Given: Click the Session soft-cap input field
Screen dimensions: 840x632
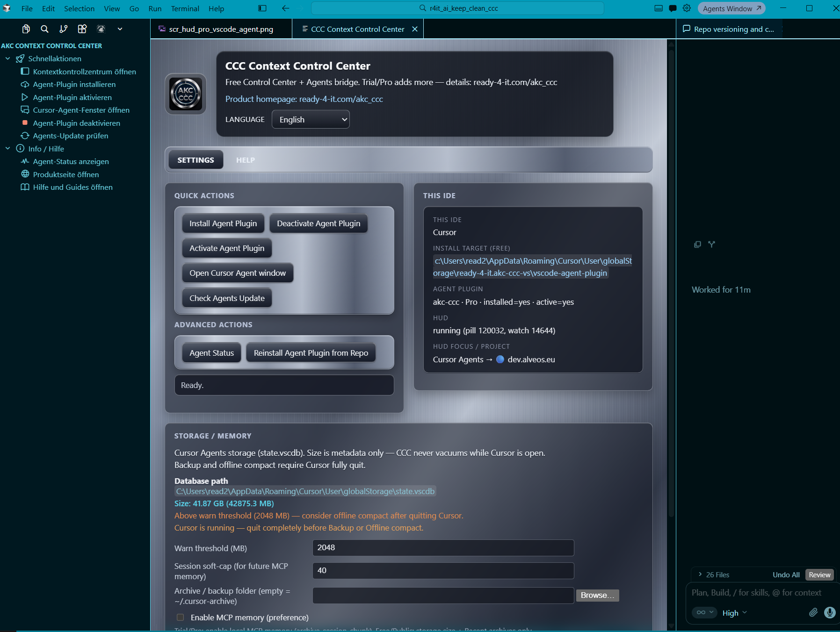Looking at the screenshot, I should [x=443, y=571].
